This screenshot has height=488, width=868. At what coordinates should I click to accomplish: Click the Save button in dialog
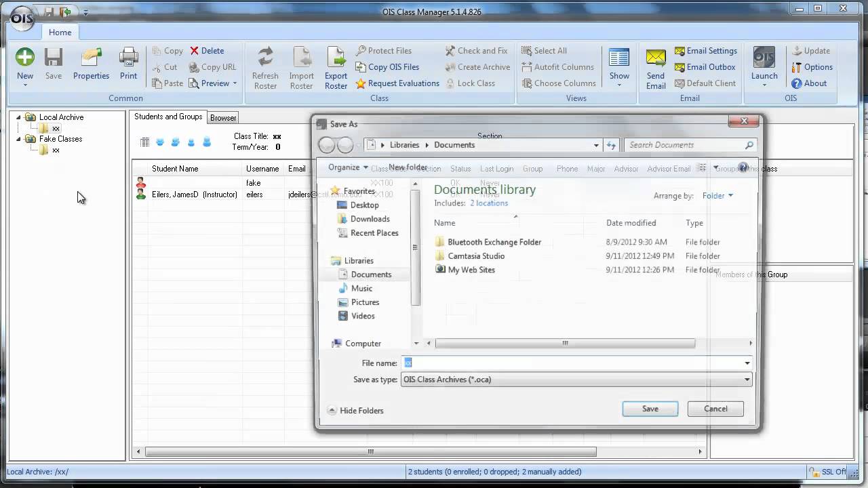coord(650,409)
